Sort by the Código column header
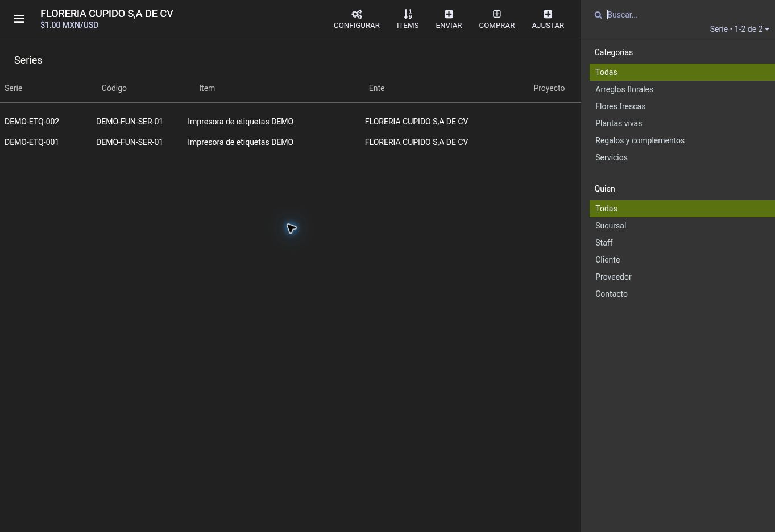The image size is (775, 532). click(114, 88)
